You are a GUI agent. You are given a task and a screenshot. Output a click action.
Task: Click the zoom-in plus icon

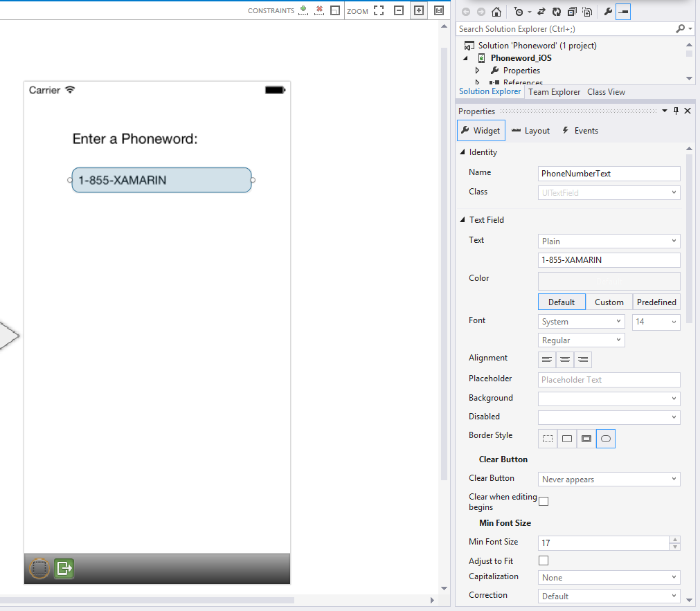click(418, 10)
